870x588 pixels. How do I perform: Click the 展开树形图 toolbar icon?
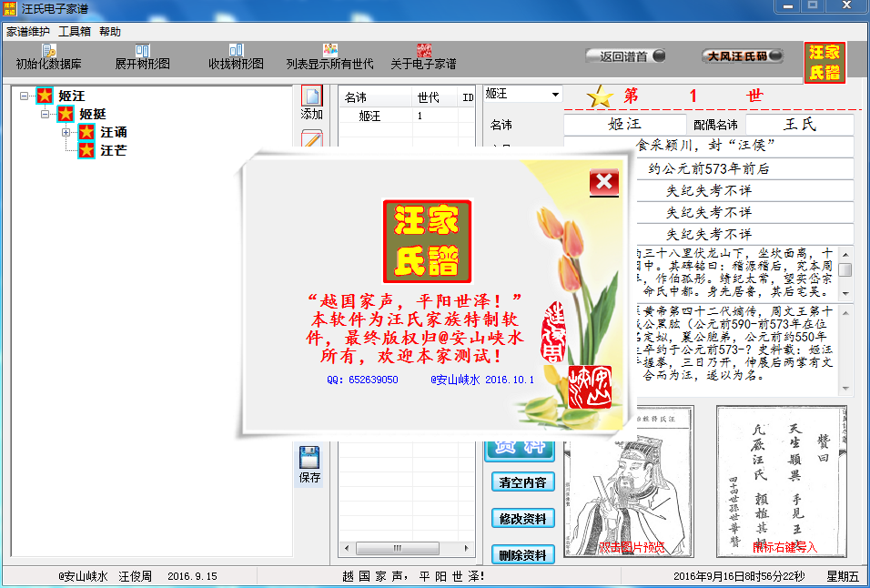click(x=143, y=51)
